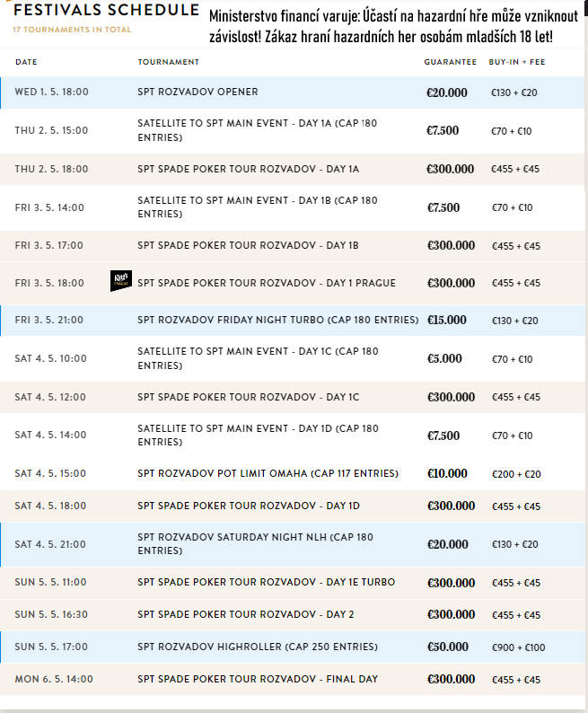Open SPT Rozvadov Friday Night Turbo
Image resolution: width=588 pixels, height=713 pixels.
pyautogui.click(x=277, y=320)
